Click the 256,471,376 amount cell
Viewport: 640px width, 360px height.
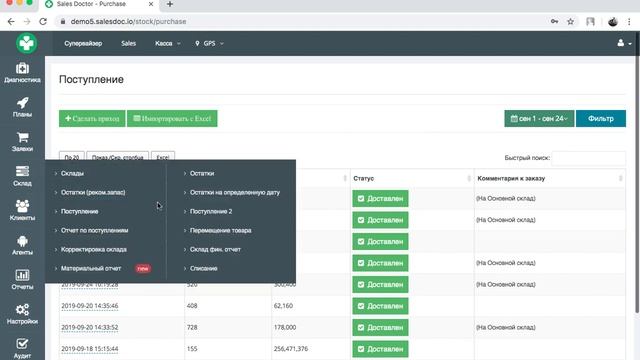point(291,349)
